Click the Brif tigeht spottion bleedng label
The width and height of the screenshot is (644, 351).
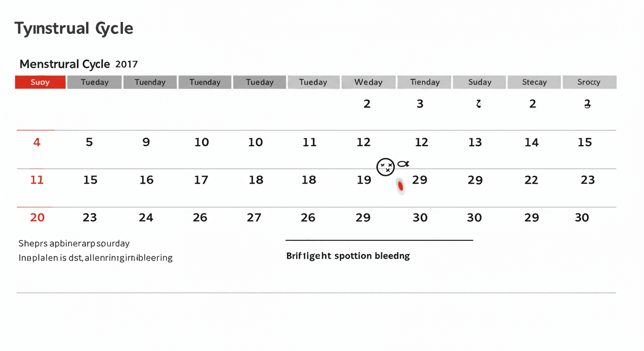(x=348, y=256)
